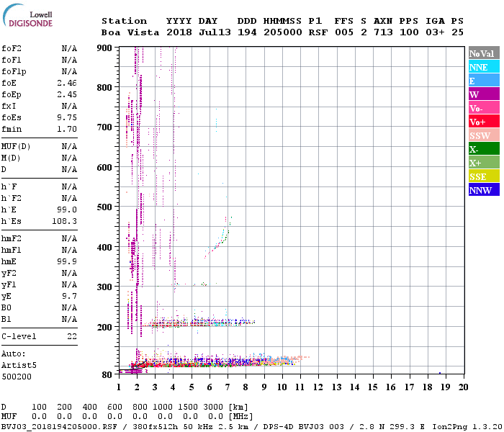Viewport: 504px width, 432px height.
Task: Click the 20 MHz frequency axis label
Action: coord(463,387)
